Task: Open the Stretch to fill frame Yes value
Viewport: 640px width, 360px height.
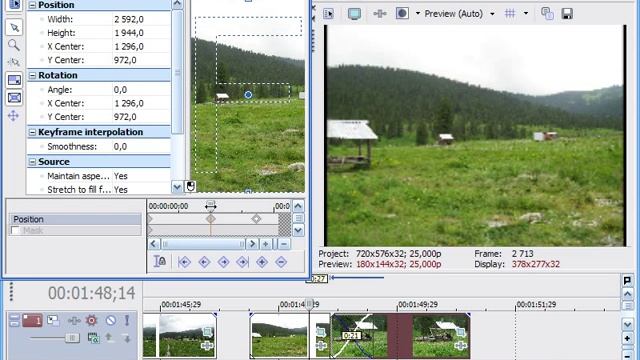Action: tap(141, 190)
